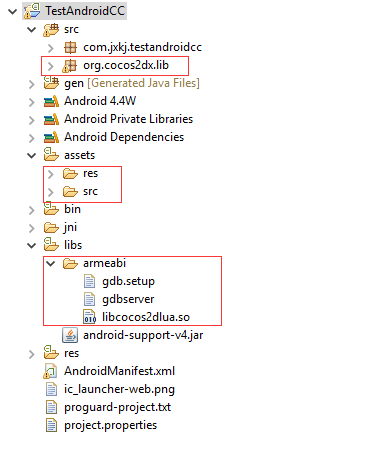Select the bin folder label
The height and width of the screenshot is (463, 370).
tap(72, 209)
